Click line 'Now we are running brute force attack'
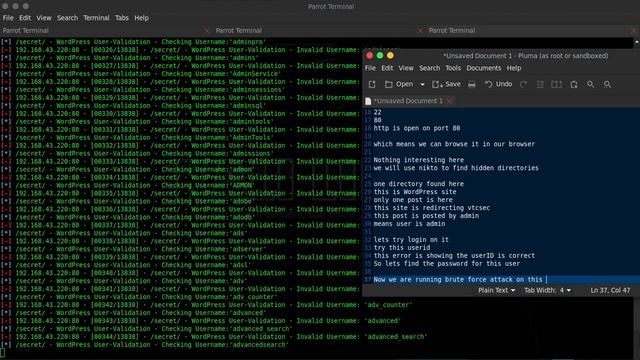Viewport: 640px width, 360px height. pos(458,280)
